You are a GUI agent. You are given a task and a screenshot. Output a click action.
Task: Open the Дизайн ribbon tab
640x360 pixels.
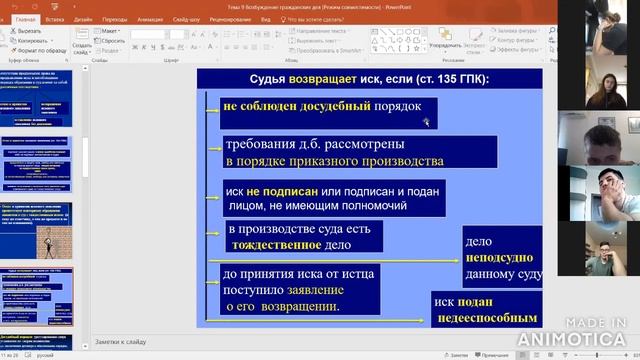point(83,20)
